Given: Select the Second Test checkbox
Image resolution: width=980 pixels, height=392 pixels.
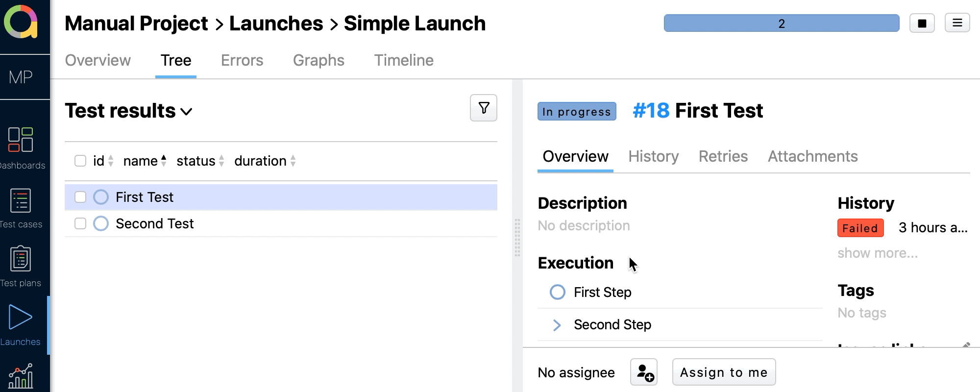Looking at the screenshot, I should (x=80, y=223).
